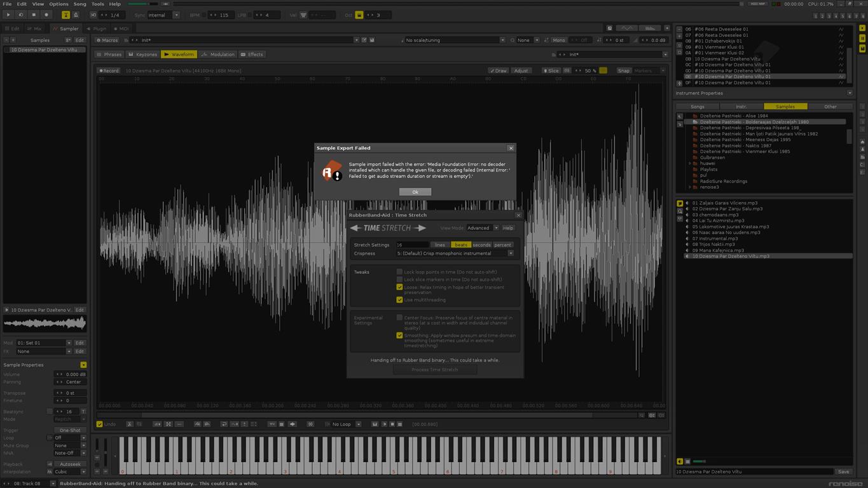Click the Slice button above the waveform
This screenshot has height=488, width=868.
[x=551, y=71]
